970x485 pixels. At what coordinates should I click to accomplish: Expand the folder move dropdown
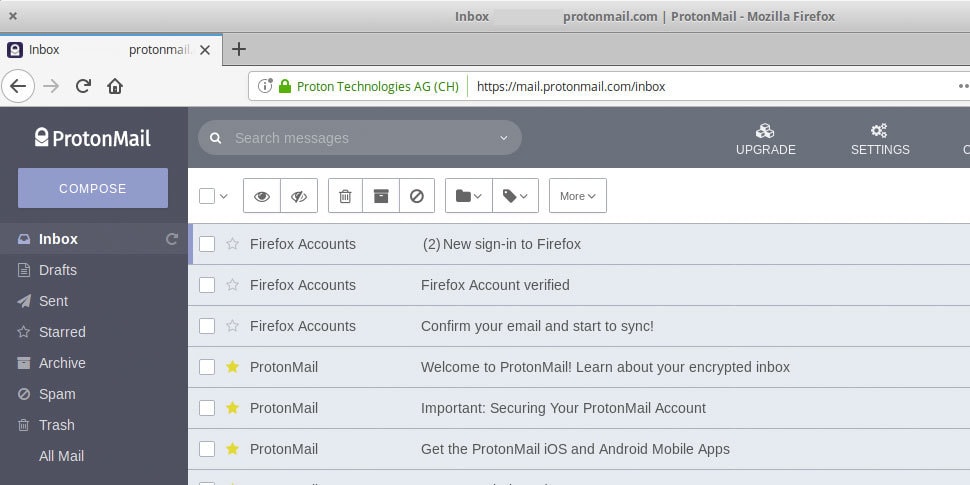click(469, 196)
